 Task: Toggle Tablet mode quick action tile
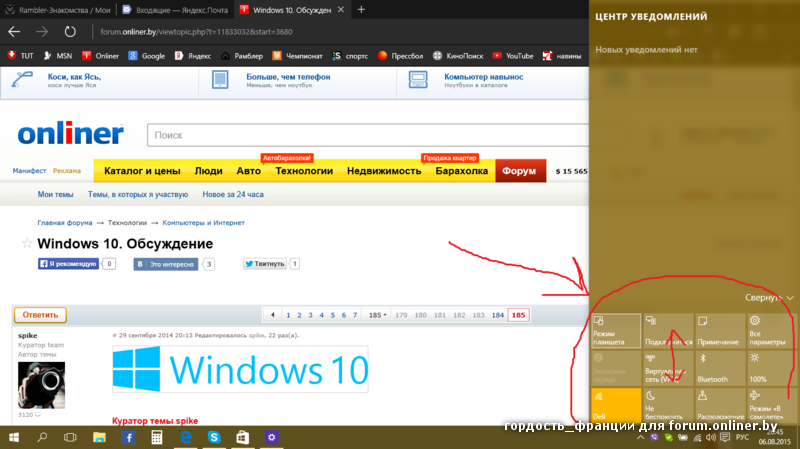click(x=616, y=331)
